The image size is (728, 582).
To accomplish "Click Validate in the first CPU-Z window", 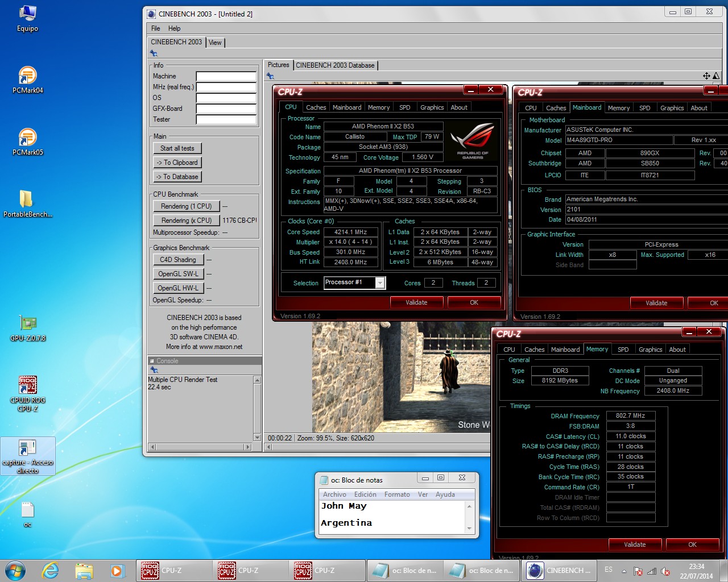I will point(416,302).
